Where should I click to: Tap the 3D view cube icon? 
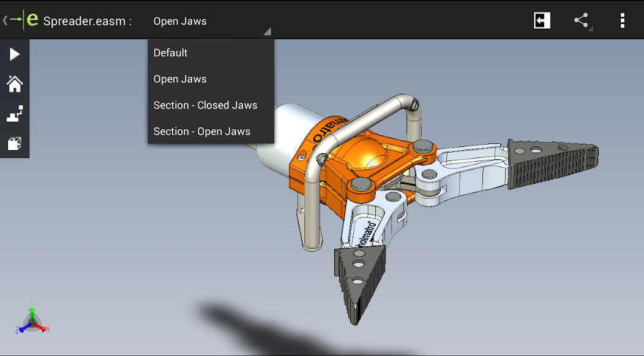click(x=14, y=143)
